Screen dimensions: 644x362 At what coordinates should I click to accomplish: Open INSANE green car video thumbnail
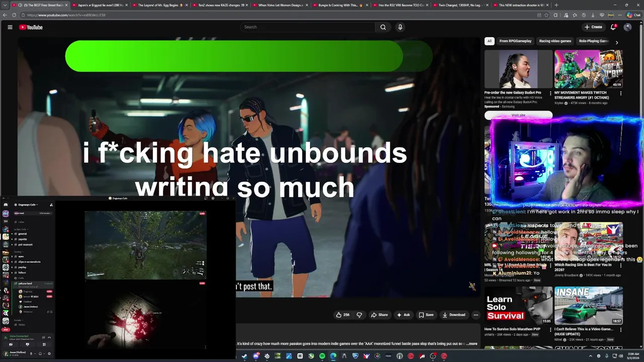(589, 306)
